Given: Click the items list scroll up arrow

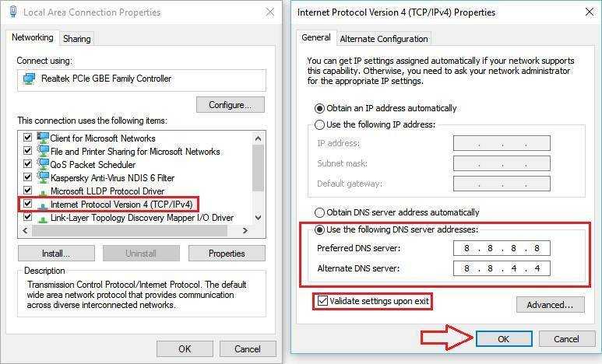Looking at the screenshot, I should 259,138.
